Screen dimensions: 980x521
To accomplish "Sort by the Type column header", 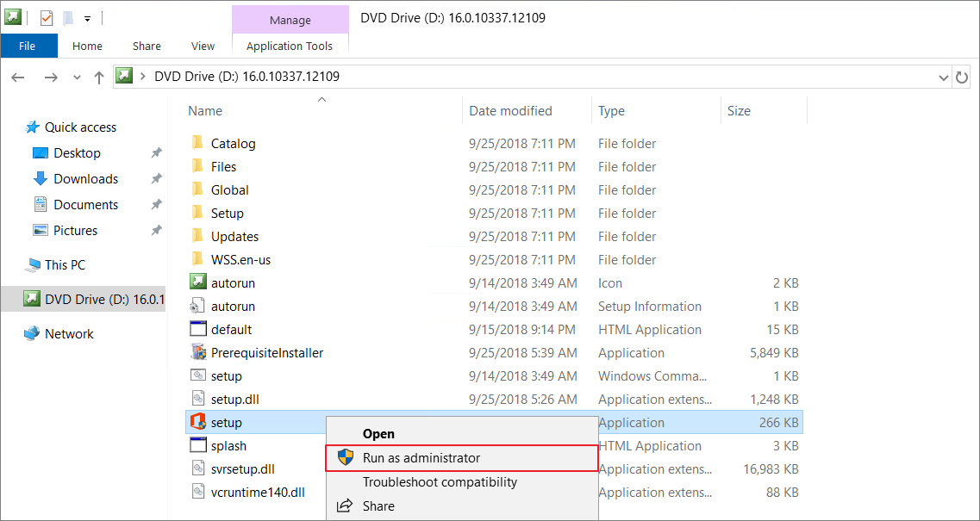I will (611, 110).
